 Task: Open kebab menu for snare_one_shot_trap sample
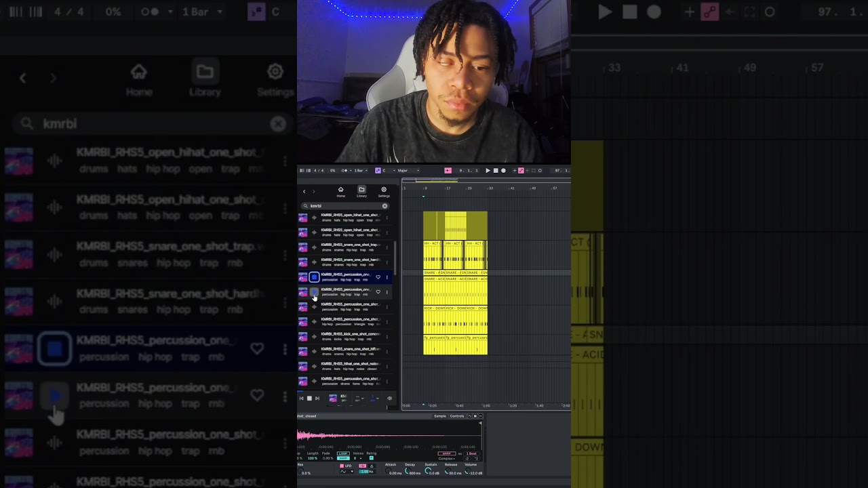tap(387, 247)
